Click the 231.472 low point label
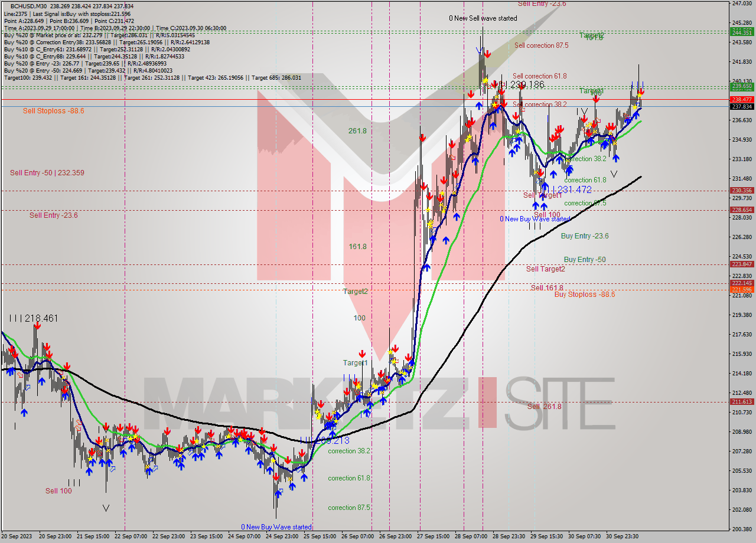Viewport: 756px width, 543px height. pos(574,189)
